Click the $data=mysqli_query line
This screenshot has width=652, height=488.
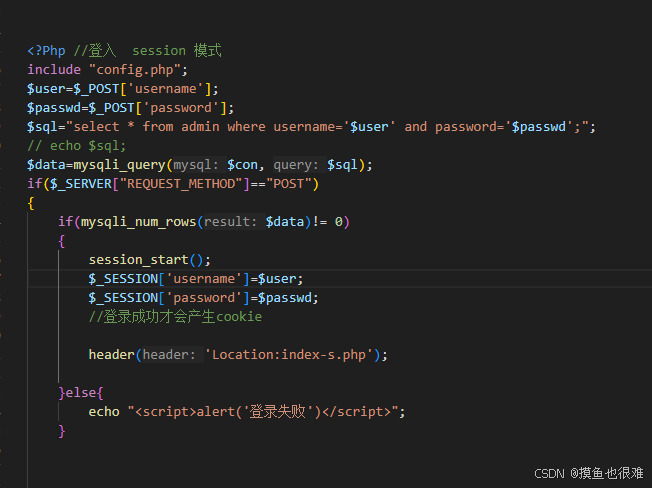(200, 165)
